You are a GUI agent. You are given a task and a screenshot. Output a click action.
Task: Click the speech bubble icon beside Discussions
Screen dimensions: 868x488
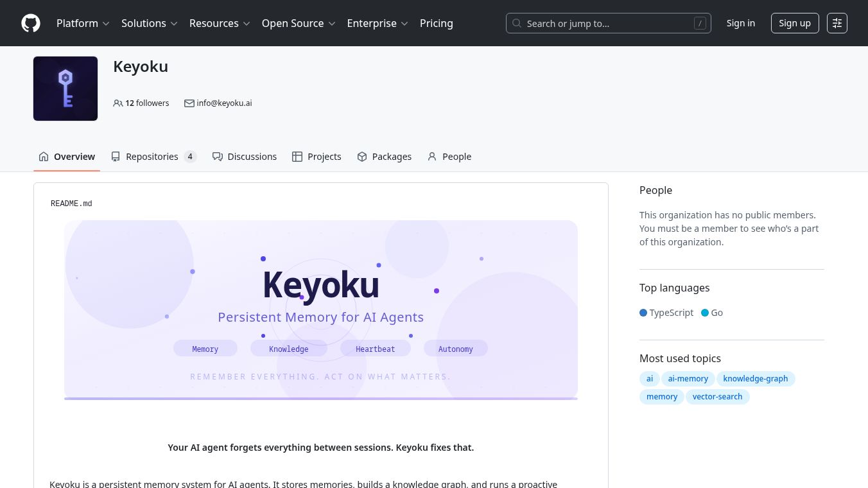pyautogui.click(x=218, y=156)
